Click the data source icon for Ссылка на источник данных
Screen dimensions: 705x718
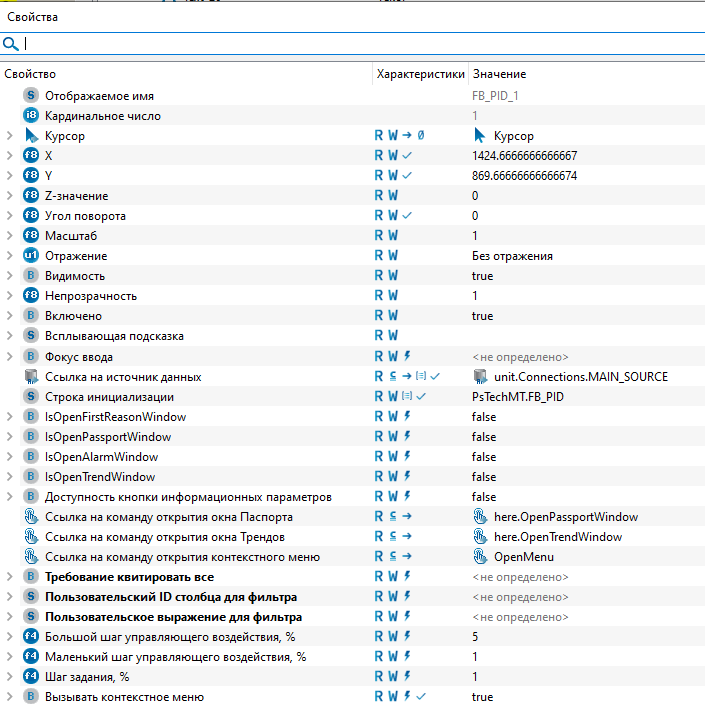click(x=31, y=377)
